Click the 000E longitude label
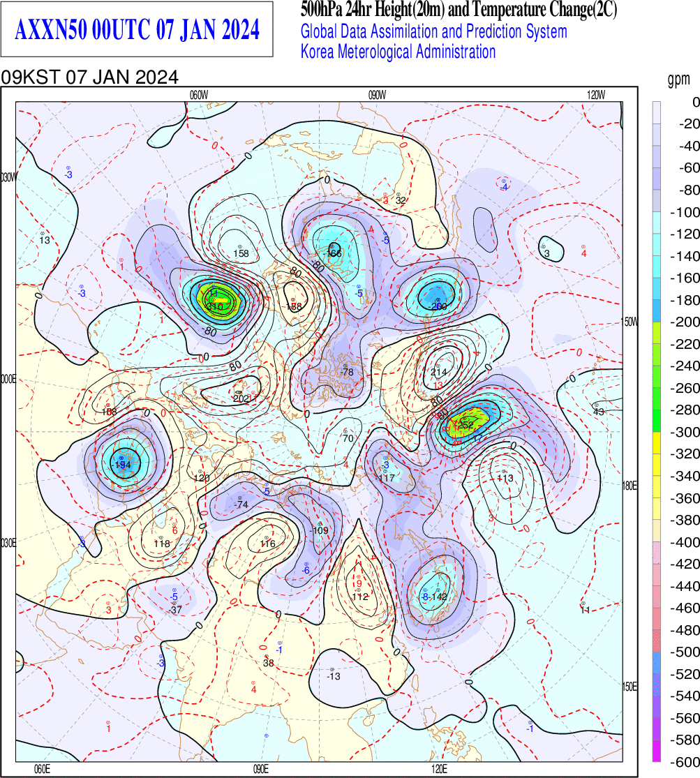 coord(8,380)
